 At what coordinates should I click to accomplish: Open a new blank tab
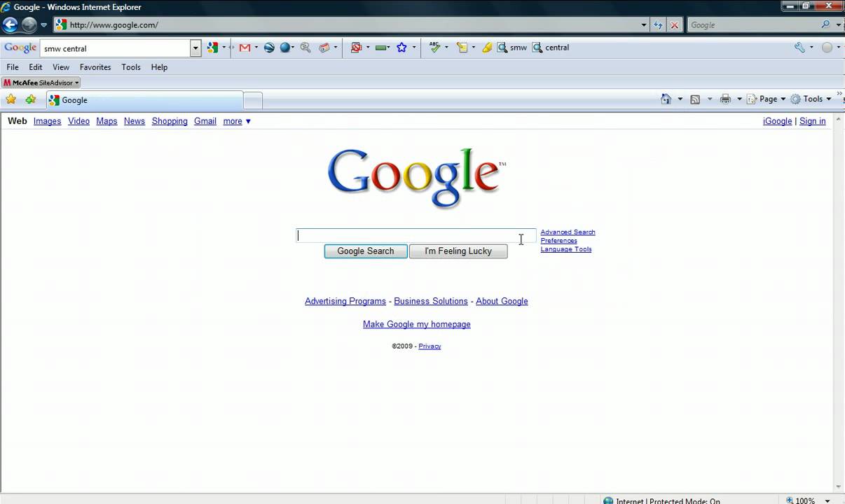pyautogui.click(x=253, y=101)
